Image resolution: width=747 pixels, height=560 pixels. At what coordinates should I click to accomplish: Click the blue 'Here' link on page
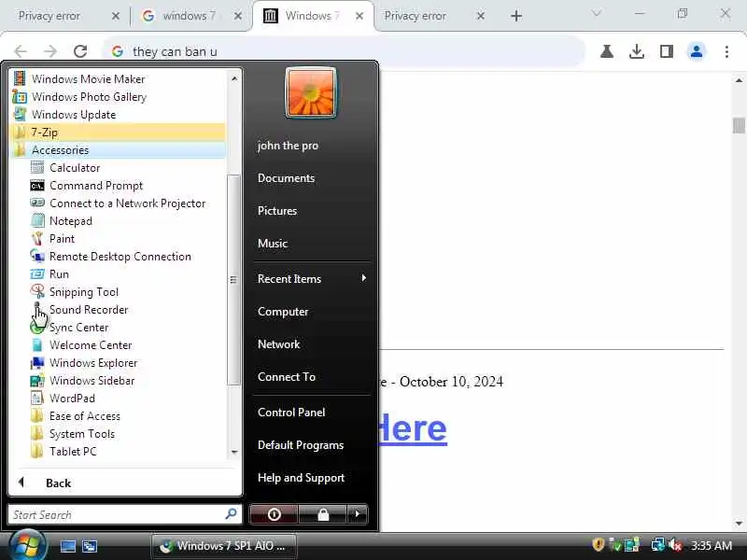click(x=413, y=428)
